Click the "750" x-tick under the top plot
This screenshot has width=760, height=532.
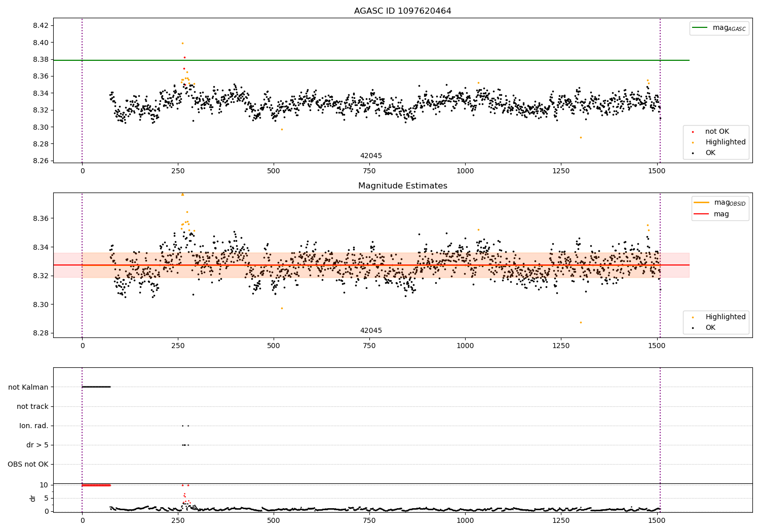click(369, 171)
